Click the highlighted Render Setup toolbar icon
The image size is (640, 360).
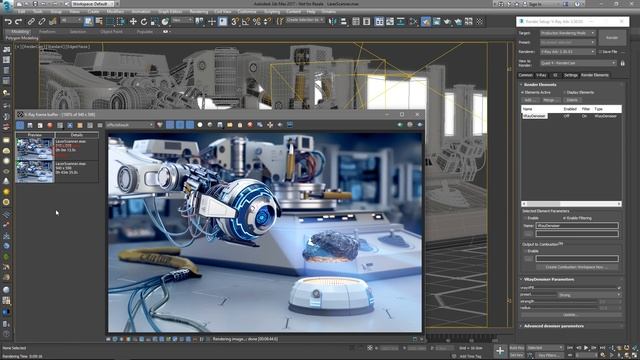[x=426, y=21]
